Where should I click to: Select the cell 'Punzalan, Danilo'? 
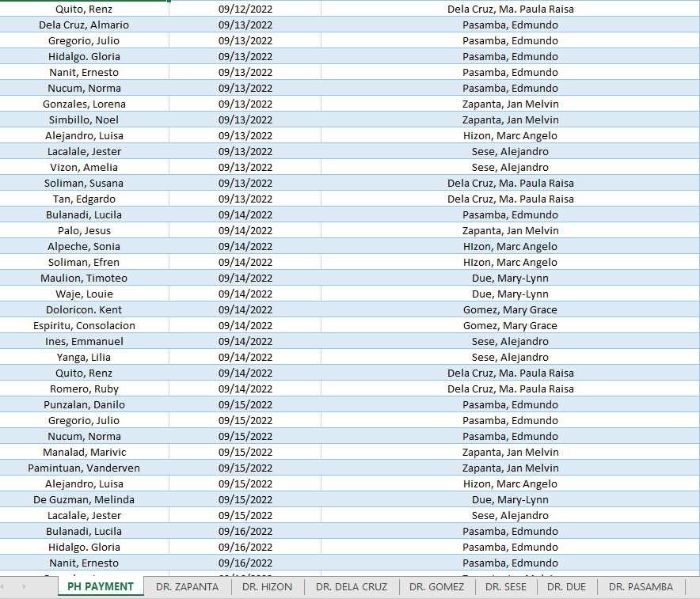84,405
